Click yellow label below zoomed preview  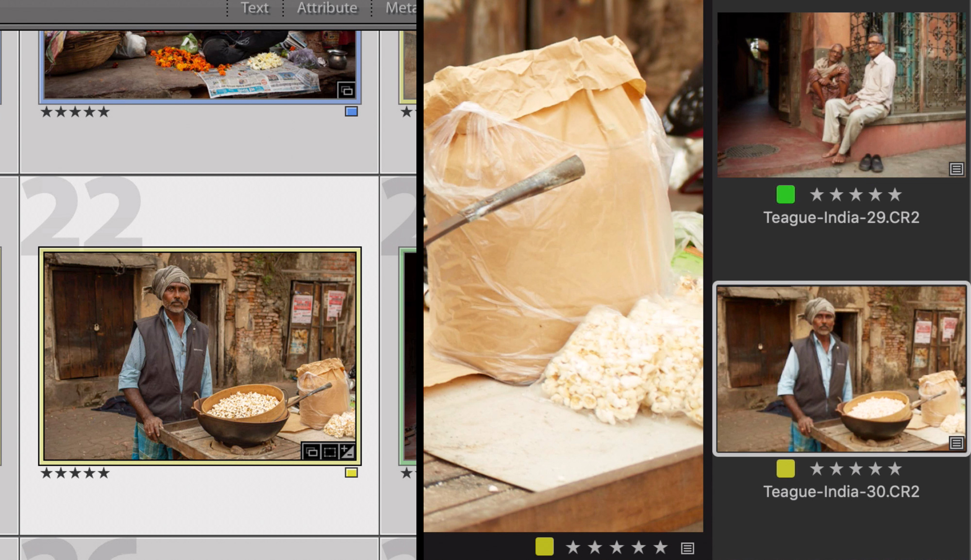click(544, 546)
